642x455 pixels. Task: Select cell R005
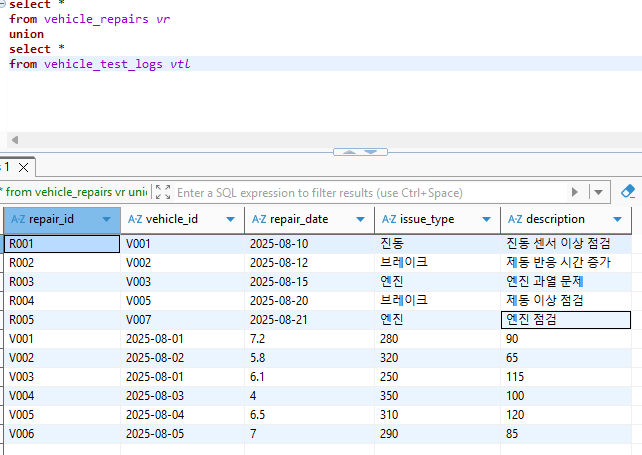pos(62,319)
